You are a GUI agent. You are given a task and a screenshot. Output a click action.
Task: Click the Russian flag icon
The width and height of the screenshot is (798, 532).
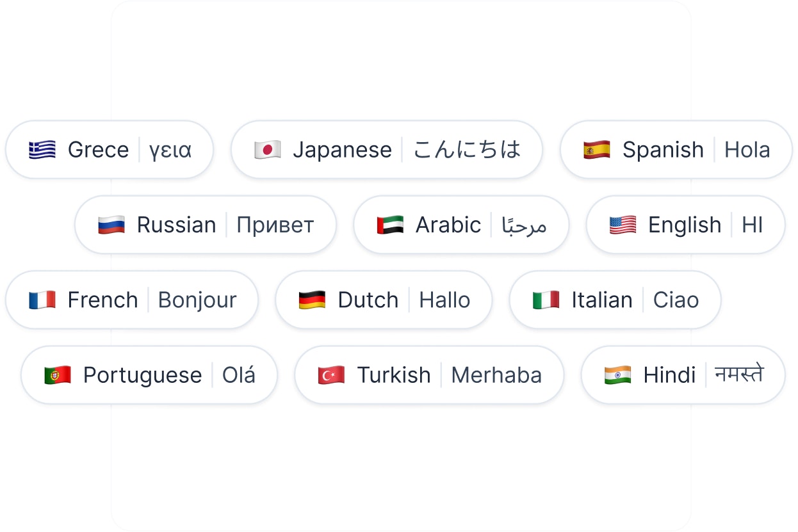coord(111,225)
